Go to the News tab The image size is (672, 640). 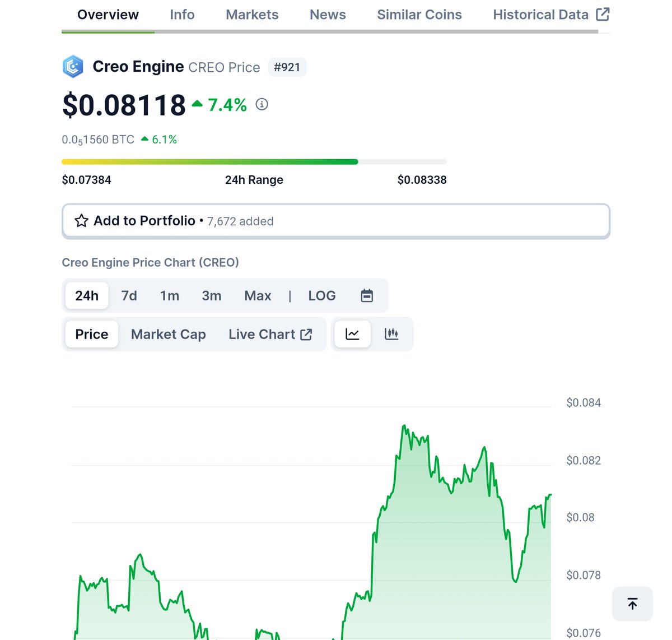(328, 15)
